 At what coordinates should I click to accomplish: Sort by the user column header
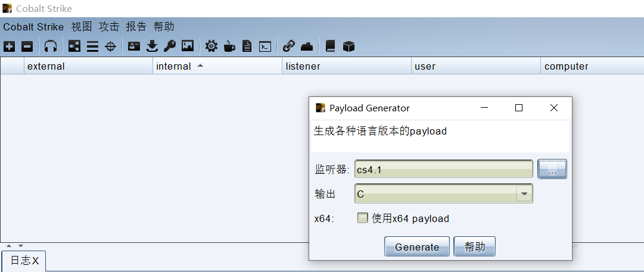coord(476,66)
